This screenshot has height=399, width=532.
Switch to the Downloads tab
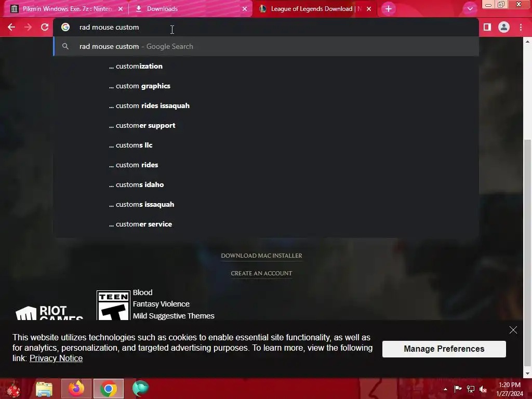190,9
